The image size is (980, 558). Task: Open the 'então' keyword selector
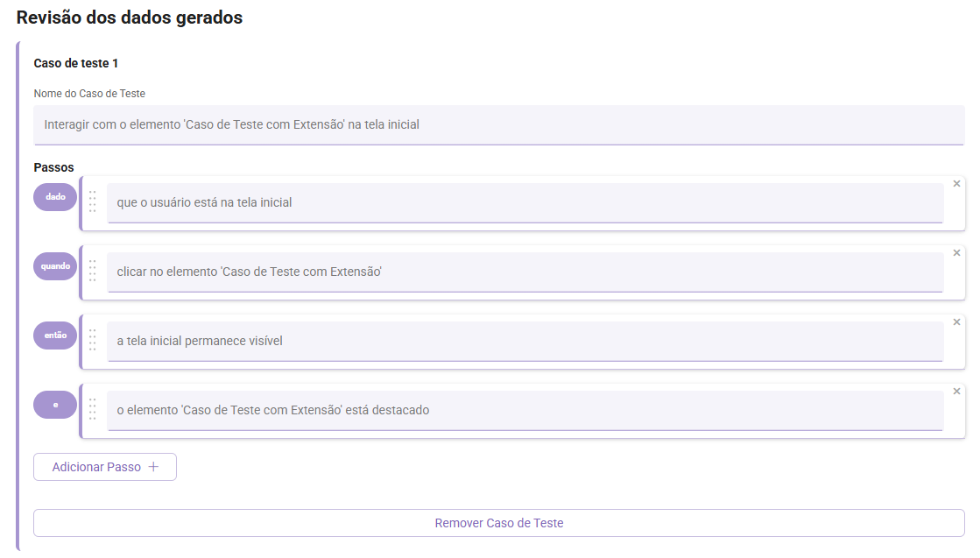pos(55,336)
